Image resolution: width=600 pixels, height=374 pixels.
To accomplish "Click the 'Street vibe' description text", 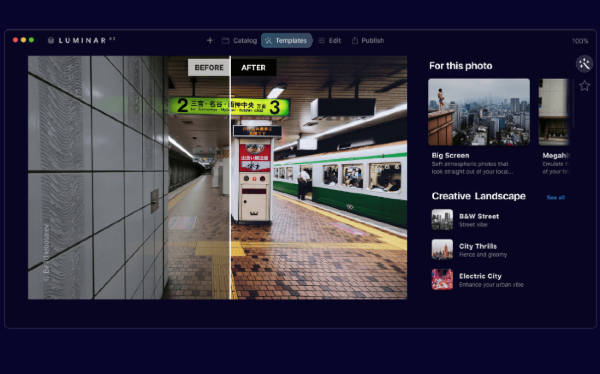I will click(473, 225).
